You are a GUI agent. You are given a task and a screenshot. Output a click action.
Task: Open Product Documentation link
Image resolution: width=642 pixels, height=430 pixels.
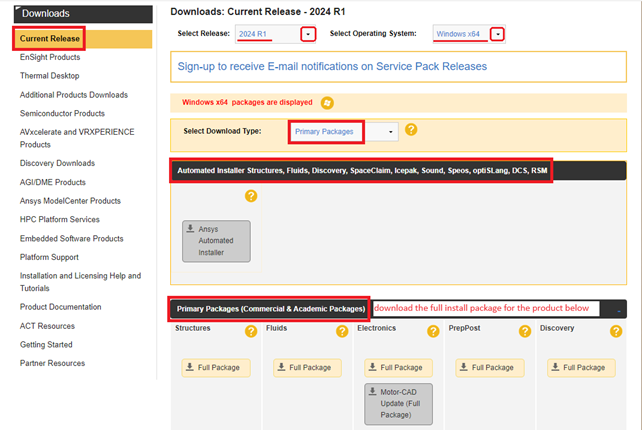click(x=61, y=307)
